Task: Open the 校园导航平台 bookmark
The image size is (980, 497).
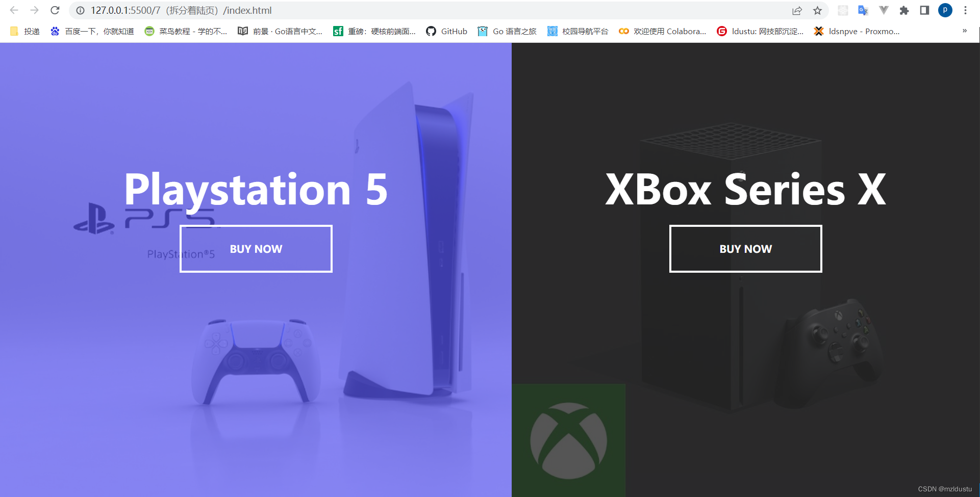Action: coord(577,31)
